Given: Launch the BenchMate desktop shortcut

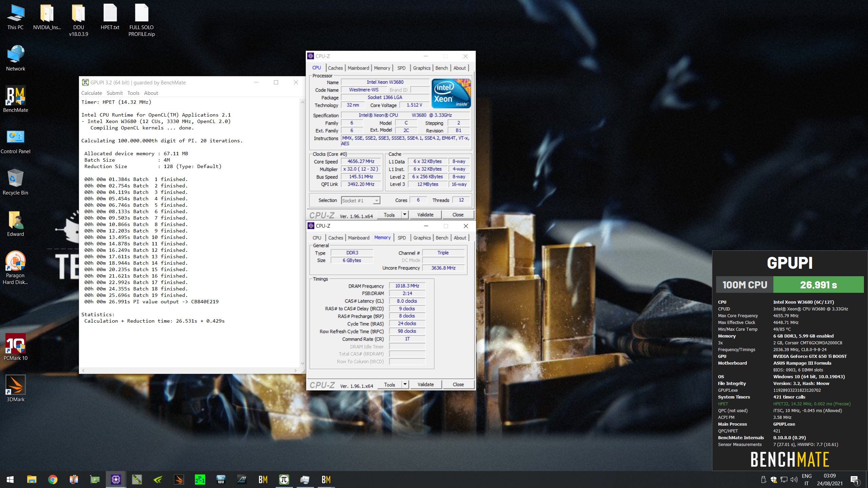Looking at the screenshot, I should 16,99.
